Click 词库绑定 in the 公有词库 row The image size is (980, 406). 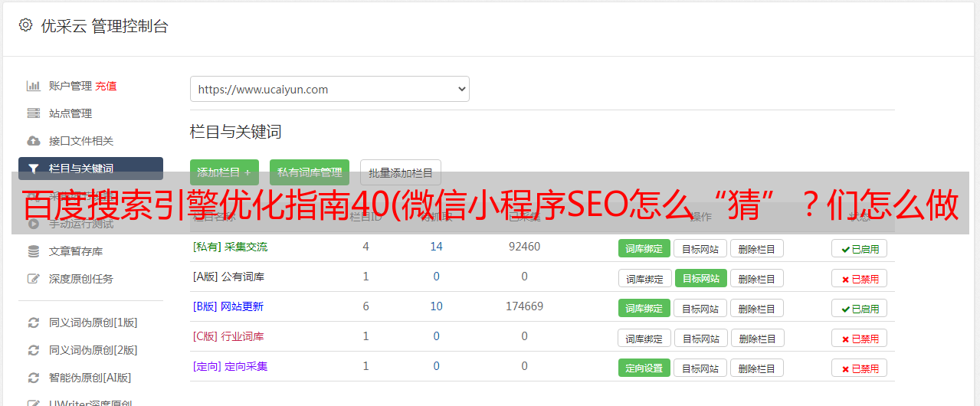tap(644, 278)
